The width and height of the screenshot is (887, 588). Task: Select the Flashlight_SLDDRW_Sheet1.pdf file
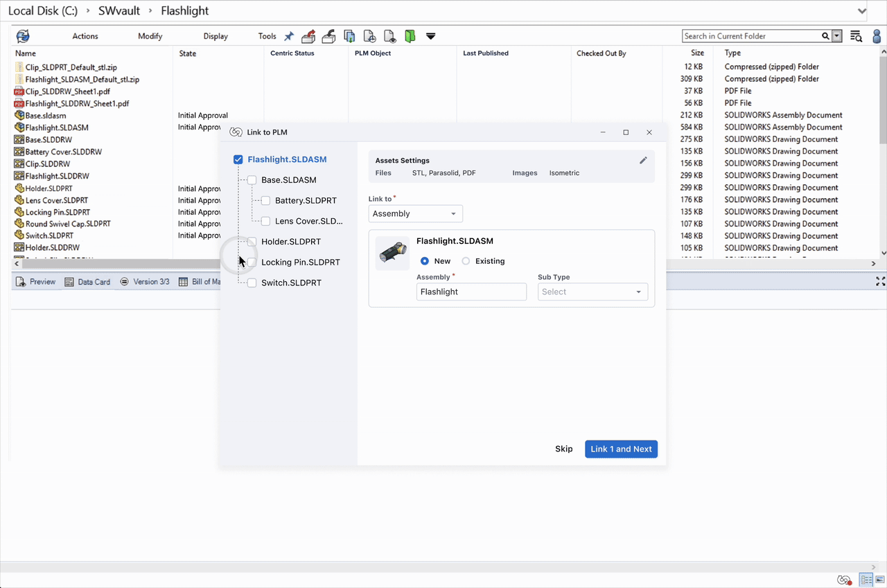pos(77,103)
